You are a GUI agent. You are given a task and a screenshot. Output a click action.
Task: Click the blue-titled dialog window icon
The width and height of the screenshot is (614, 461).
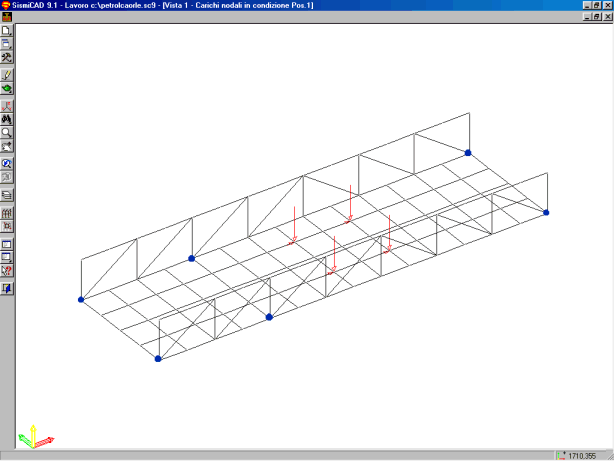(x=7, y=244)
